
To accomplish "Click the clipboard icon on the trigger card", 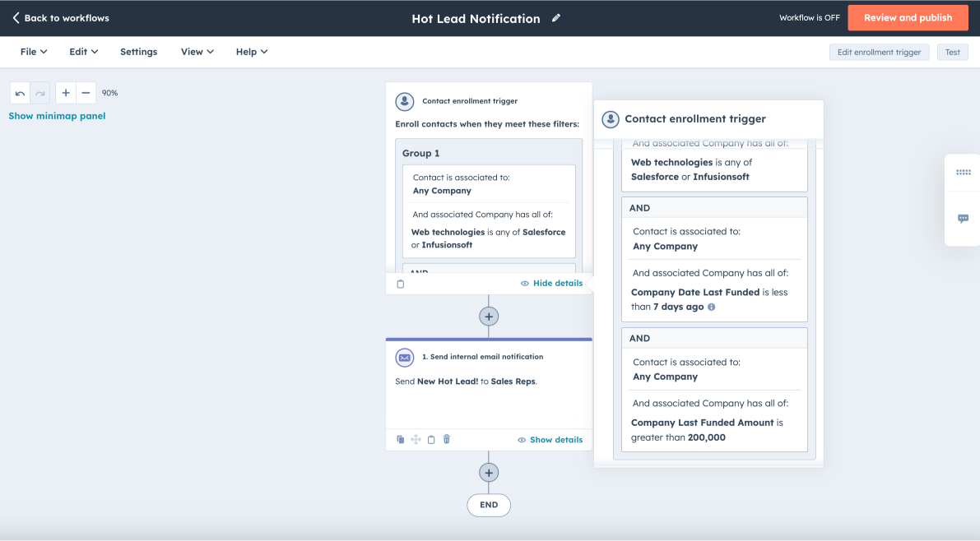I will pyautogui.click(x=401, y=284).
